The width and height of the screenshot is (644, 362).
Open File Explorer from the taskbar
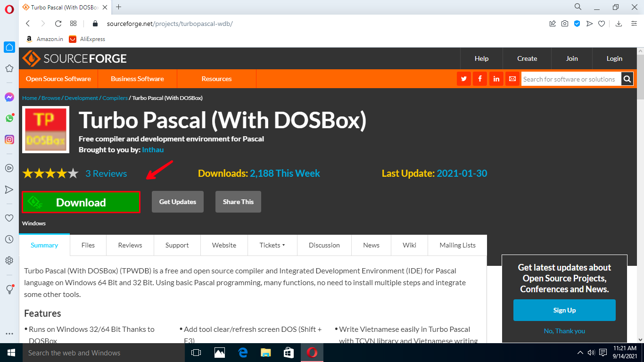pyautogui.click(x=266, y=353)
